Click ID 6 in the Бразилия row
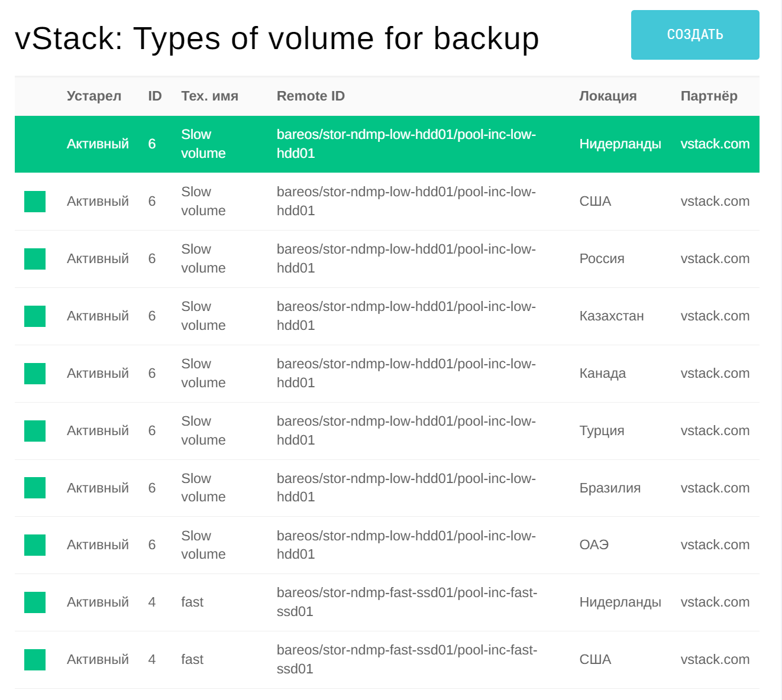This screenshot has width=782, height=700. pyautogui.click(x=152, y=488)
